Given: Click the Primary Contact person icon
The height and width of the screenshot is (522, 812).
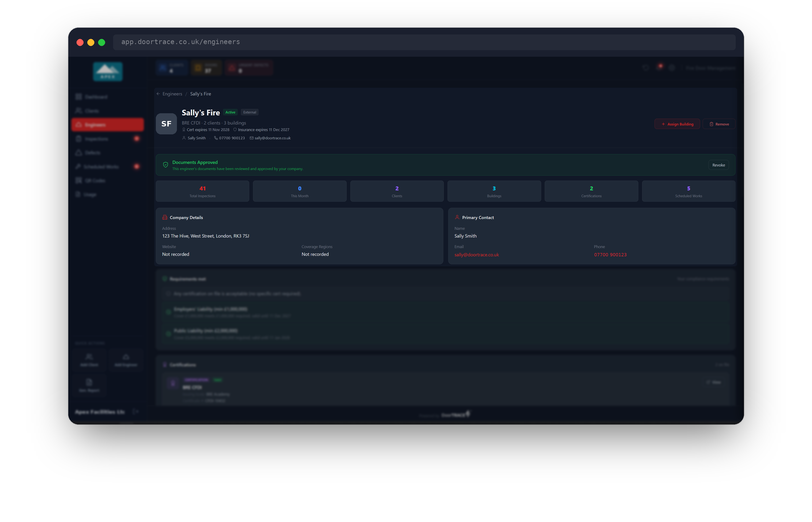Looking at the screenshot, I should point(457,217).
